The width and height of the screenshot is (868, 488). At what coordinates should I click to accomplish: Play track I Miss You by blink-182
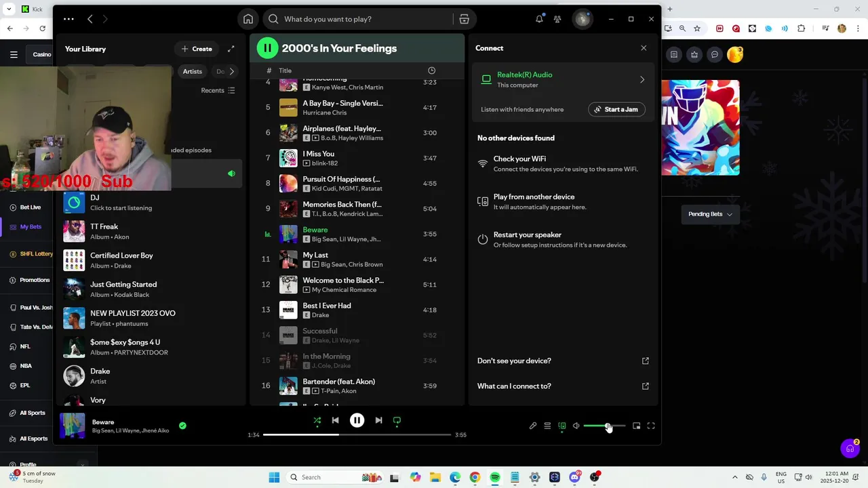357,158
